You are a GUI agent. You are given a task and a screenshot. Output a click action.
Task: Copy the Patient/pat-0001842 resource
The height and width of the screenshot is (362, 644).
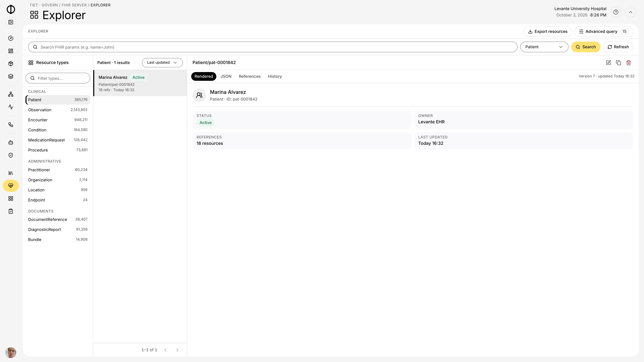(619, 63)
